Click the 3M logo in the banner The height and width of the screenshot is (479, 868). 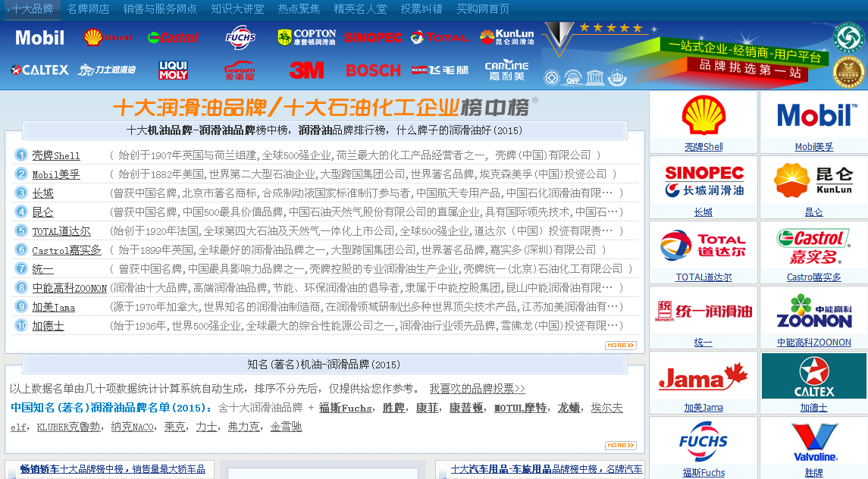tap(307, 70)
